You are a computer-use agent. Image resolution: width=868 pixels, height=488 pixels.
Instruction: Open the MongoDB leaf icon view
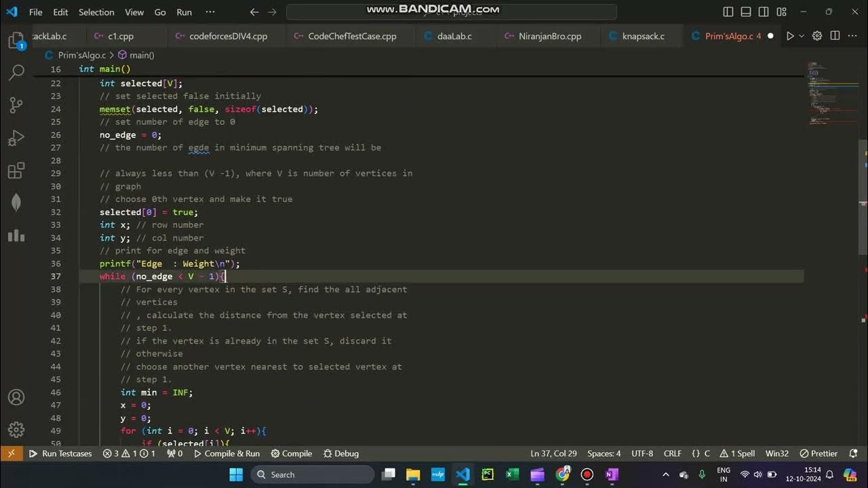[16, 203]
